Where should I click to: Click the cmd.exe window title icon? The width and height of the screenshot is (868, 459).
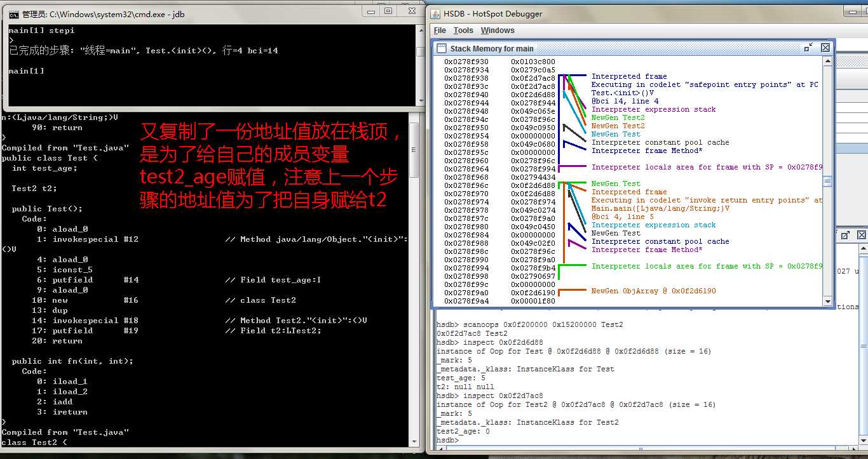tap(13, 13)
